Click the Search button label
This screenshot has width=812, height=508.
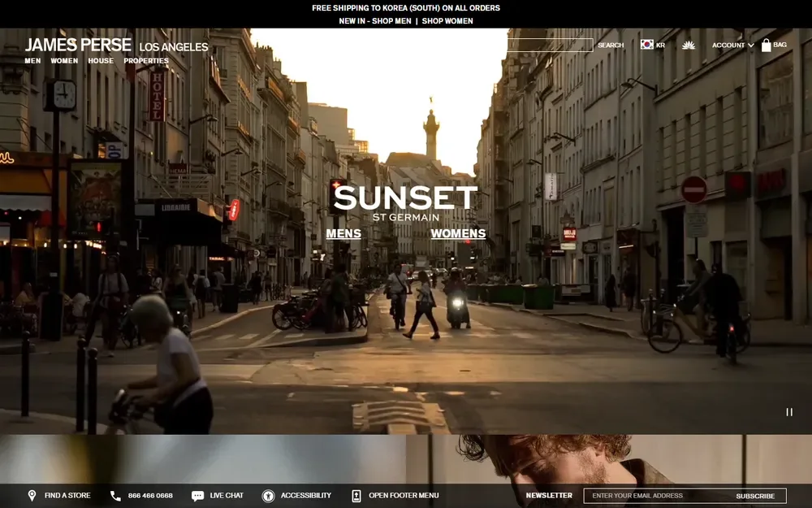(x=611, y=45)
